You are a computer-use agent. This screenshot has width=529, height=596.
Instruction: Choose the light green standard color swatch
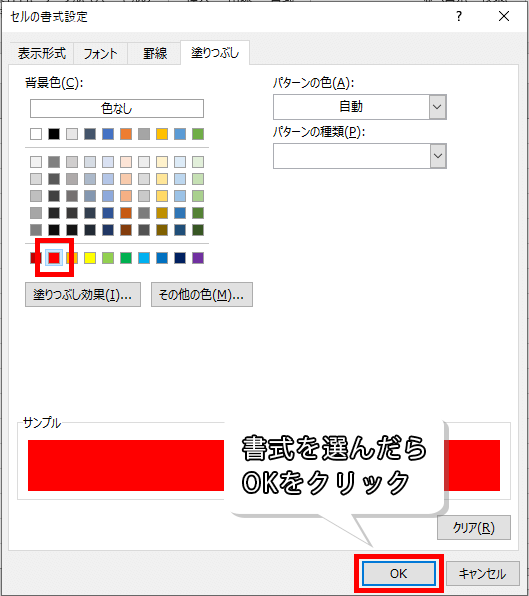(108, 258)
